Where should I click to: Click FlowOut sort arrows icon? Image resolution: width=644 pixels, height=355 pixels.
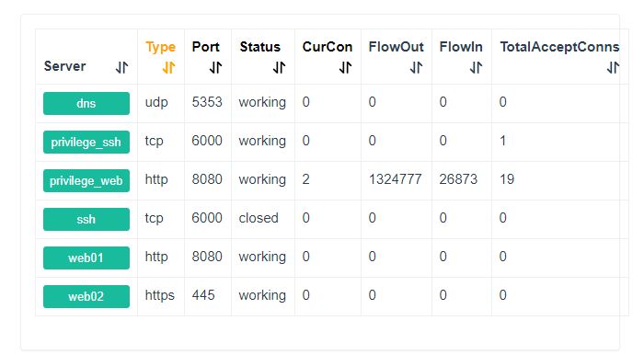416,67
